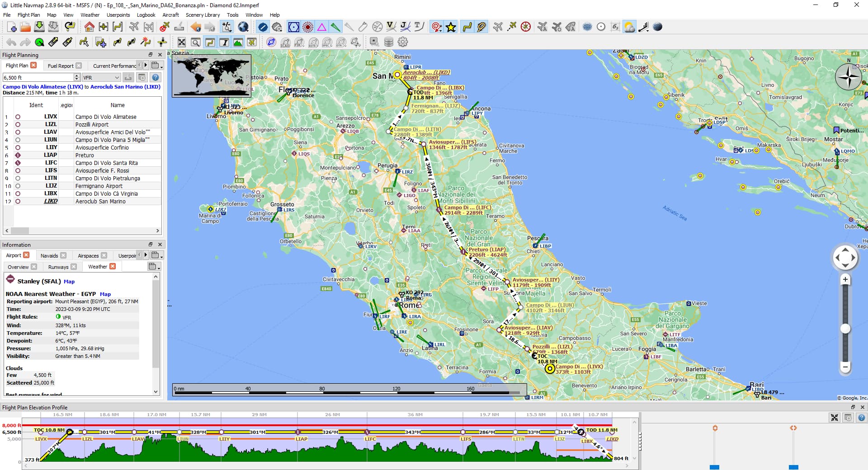The height and width of the screenshot is (470, 868).
Task: Click the cruise altitude input field
Action: tap(38, 78)
